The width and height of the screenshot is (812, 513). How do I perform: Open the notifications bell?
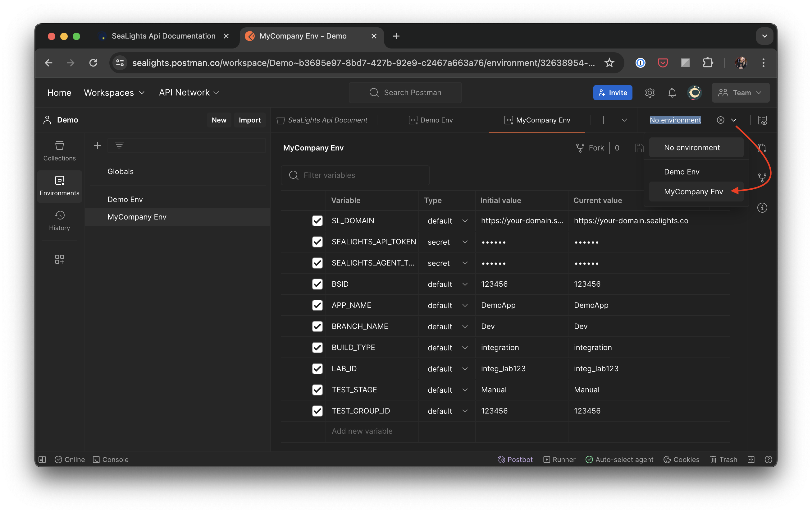click(x=672, y=92)
